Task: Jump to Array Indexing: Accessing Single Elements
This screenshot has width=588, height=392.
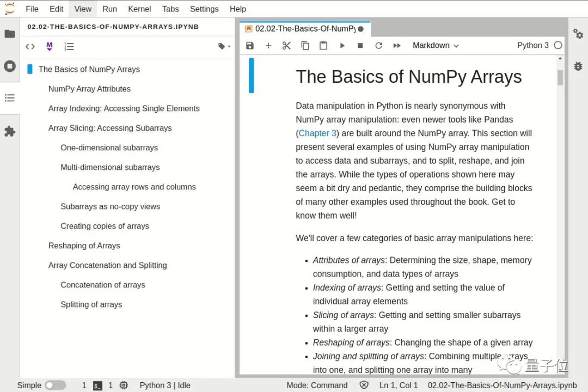Action: [x=124, y=108]
